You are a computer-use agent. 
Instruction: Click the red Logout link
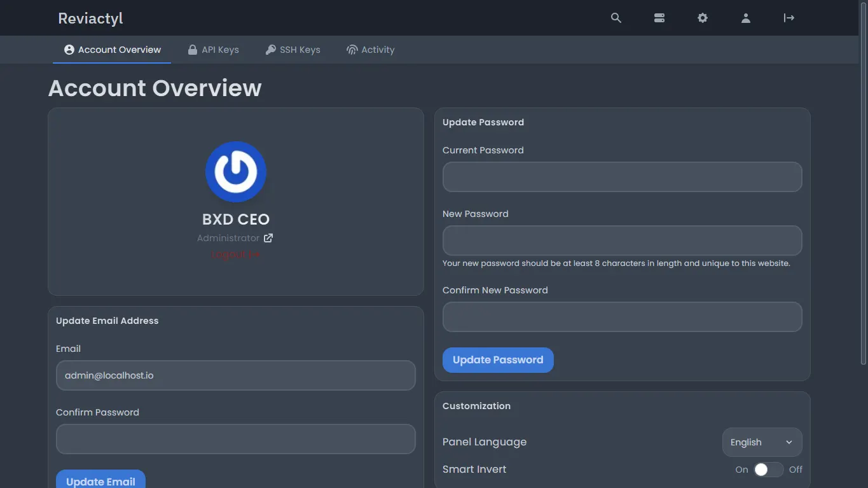[x=235, y=254]
